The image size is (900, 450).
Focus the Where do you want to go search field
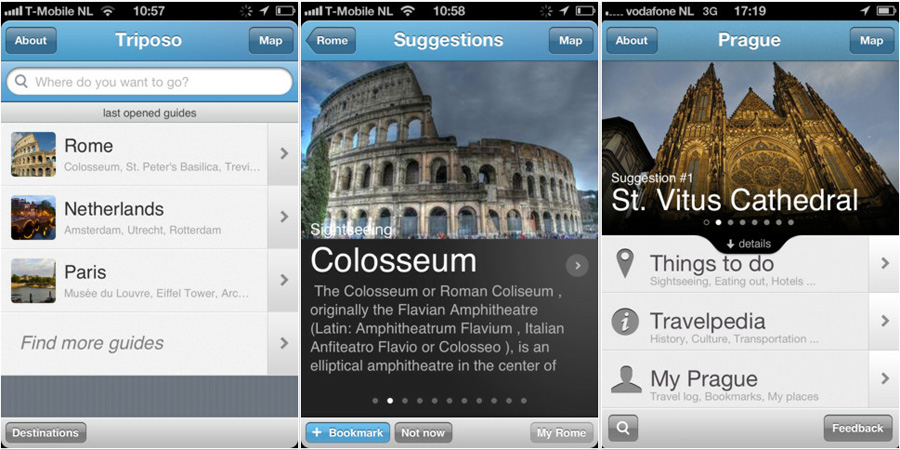[x=149, y=82]
